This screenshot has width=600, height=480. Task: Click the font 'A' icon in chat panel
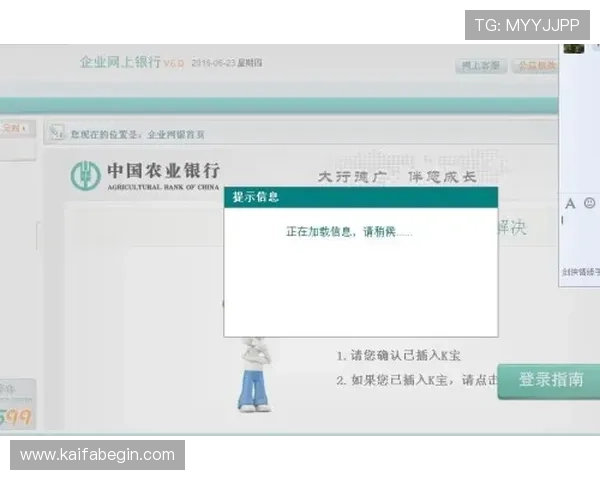pyautogui.click(x=570, y=203)
